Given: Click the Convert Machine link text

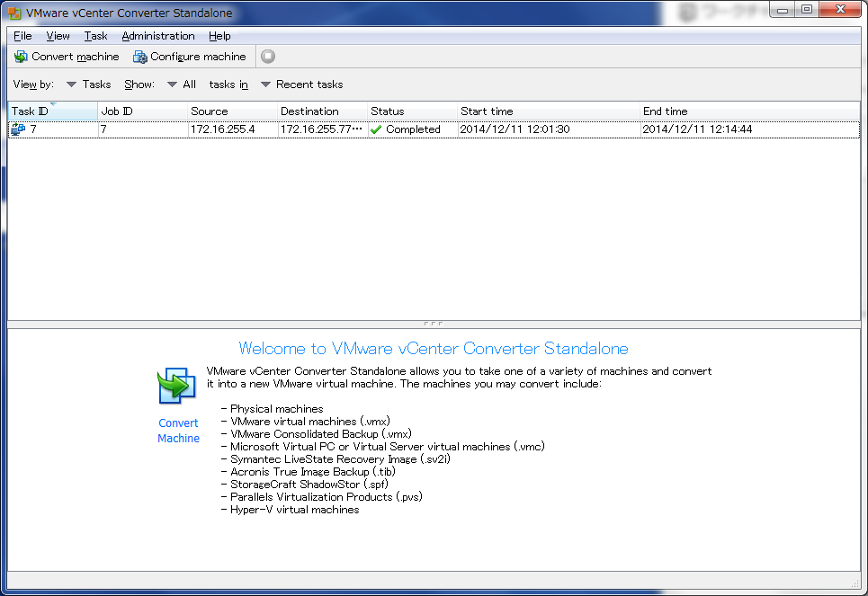Looking at the screenshot, I should [x=178, y=431].
